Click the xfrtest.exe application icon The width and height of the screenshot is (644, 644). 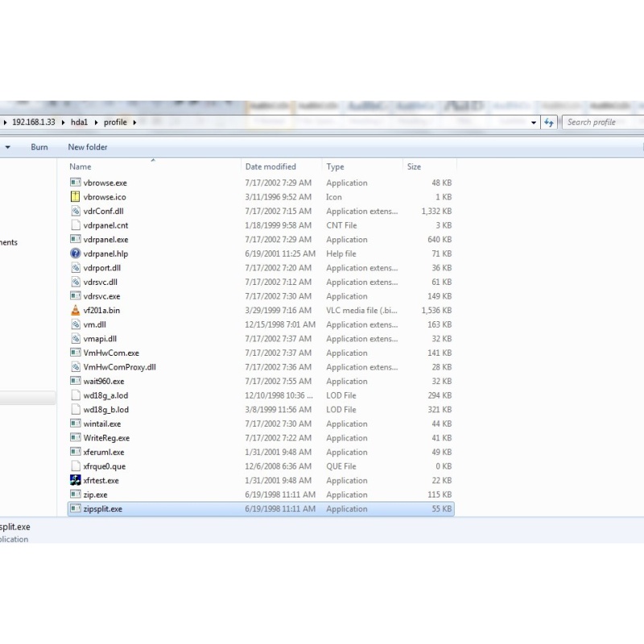(x=76, y=481)
